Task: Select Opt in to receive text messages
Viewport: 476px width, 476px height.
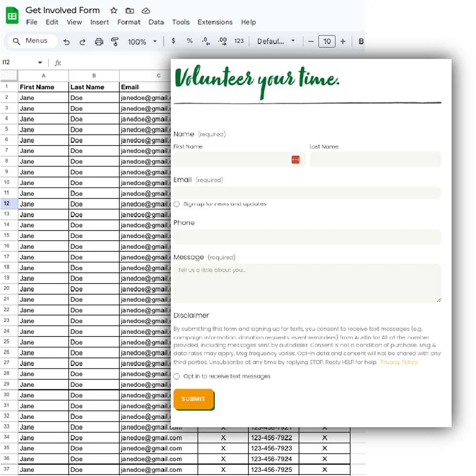Action: coord(177,377)
